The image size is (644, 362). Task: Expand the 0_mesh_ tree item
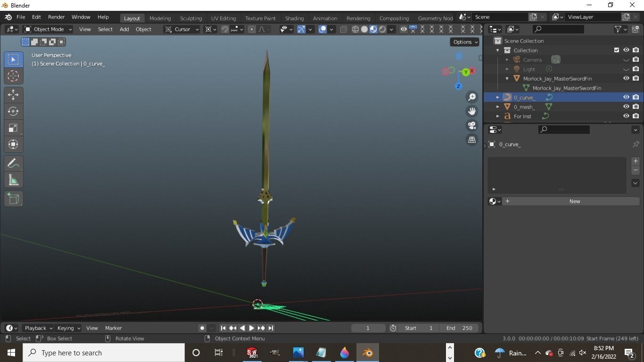(497, 107)
